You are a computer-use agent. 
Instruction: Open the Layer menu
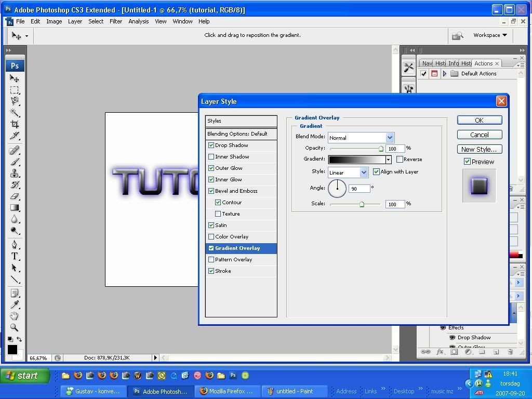(x=75, y=21)
